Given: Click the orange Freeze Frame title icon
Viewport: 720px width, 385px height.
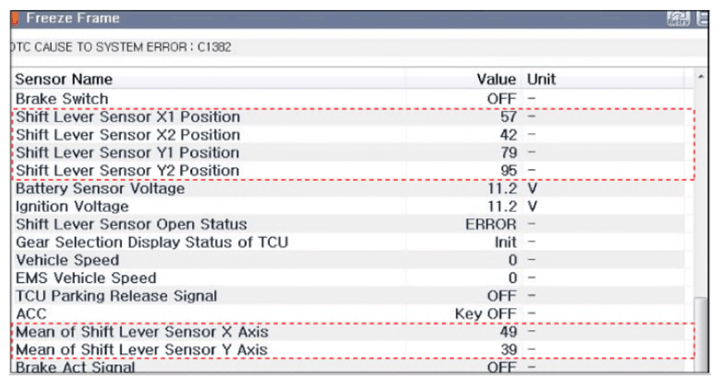Looking at the screenshot, I should point(15,19).
